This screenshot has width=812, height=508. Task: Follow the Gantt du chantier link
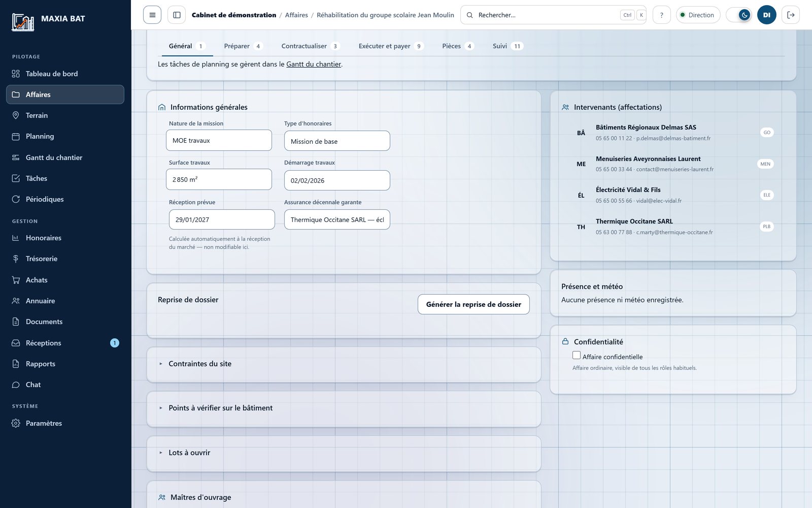tap(314, 64)
